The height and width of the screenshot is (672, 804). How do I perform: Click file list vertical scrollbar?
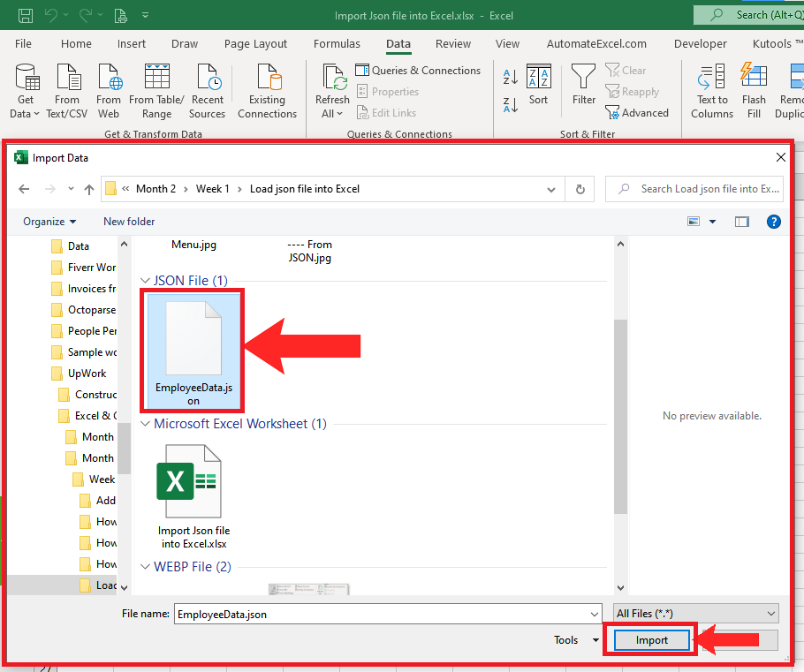tap(620, 416)
